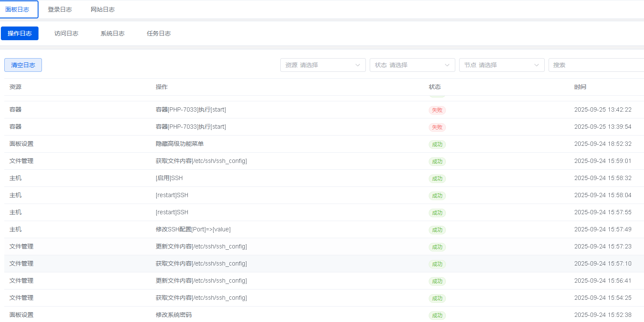This screenshot has height=322, width=644.
Task: Click 文件管理 cell in 15:59:01 row
Action: click(21, 161)
